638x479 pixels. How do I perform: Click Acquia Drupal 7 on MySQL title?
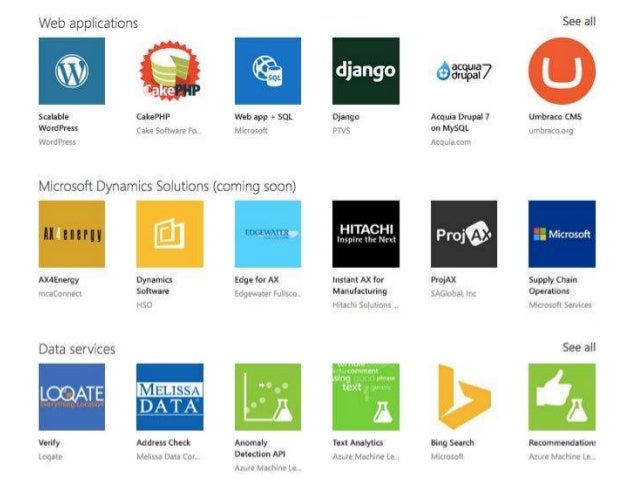coord(460,122)
